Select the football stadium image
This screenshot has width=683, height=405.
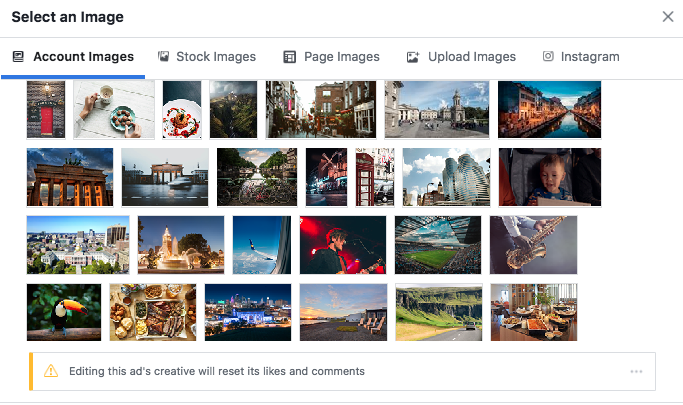coord(438,245)
